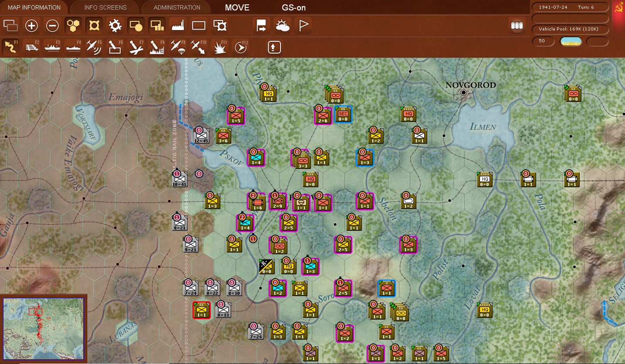Select the F11 bomb units mission

tap(219, 47)
